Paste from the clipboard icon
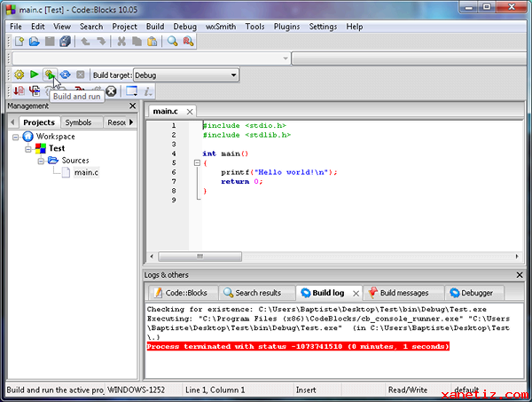The width and height of the screenshot is (532, 402). 152,42
